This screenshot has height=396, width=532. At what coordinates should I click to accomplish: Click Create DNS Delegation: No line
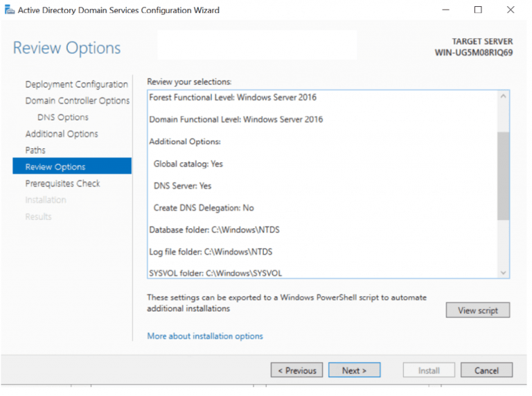pos(204,208)
